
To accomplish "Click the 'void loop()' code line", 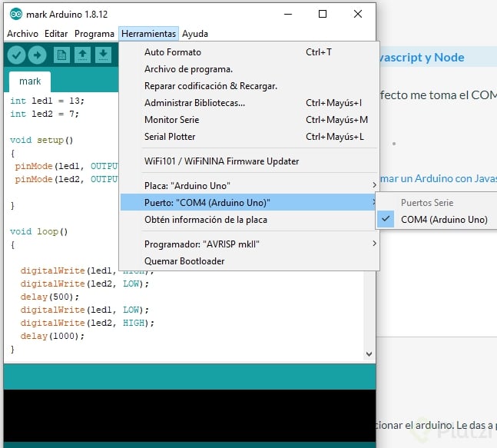I will click(x=38, y=231).
